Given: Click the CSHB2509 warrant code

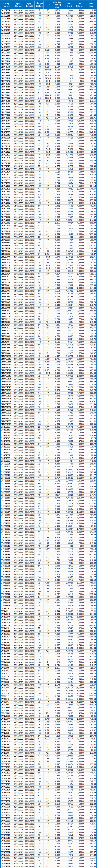Looking at the screenshot, I should click(6, 426).
